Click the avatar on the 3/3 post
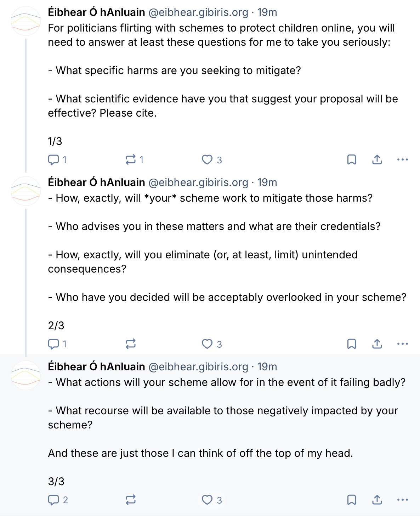The width and height of the screenshot is (420, 516). [x=26, y=375]
